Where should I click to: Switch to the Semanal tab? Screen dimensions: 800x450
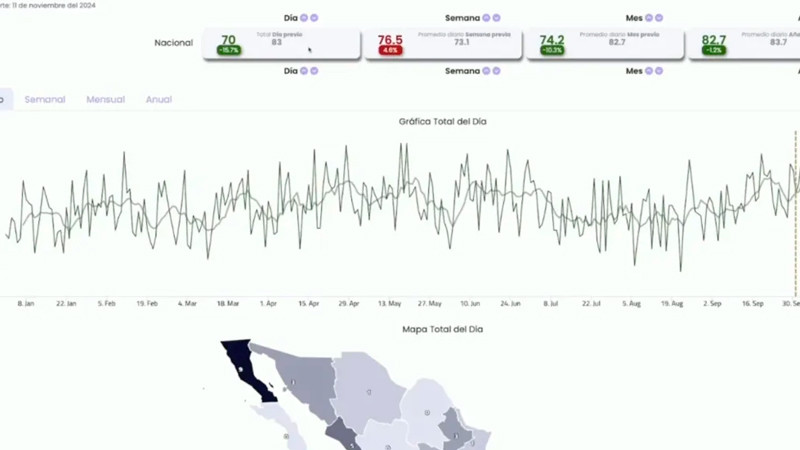45,100
